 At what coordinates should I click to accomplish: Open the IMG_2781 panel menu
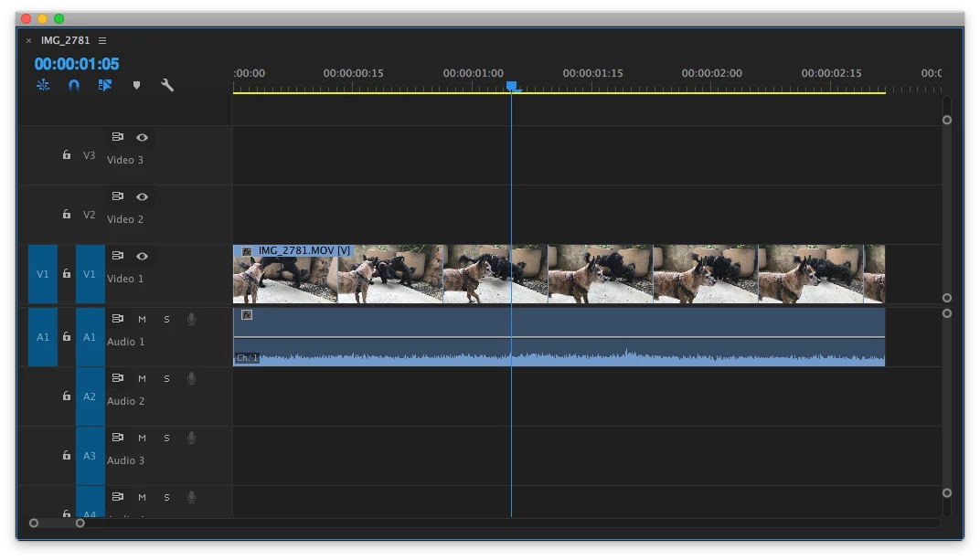click(x=102, y=40)
